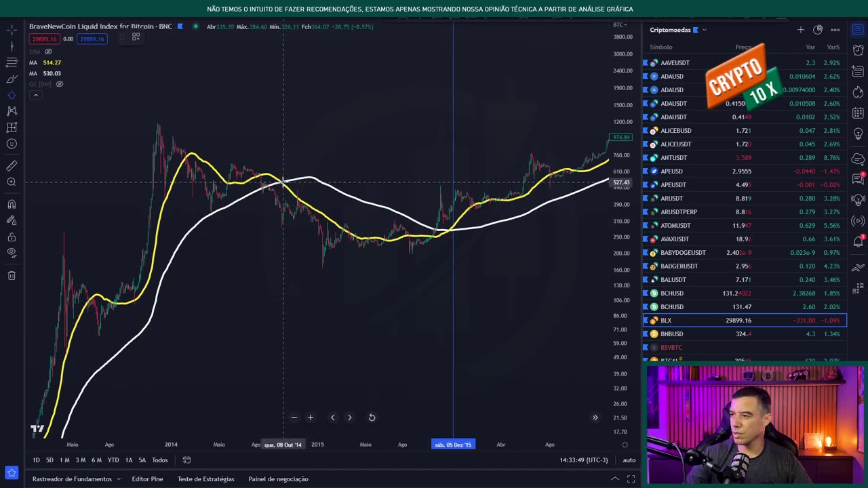Open the XABCD patterns tool
Viewport: 868px width, 488px height.
(12, 111)
